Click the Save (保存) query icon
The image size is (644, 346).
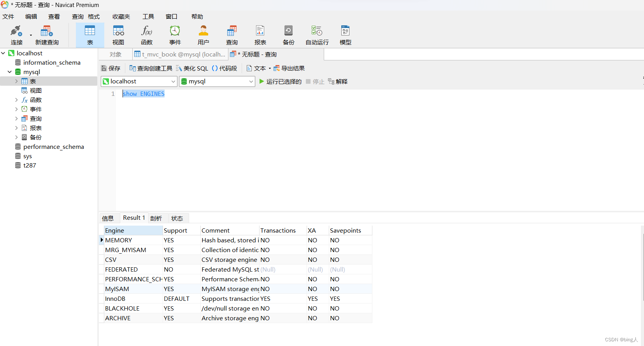tap(111, 68)
